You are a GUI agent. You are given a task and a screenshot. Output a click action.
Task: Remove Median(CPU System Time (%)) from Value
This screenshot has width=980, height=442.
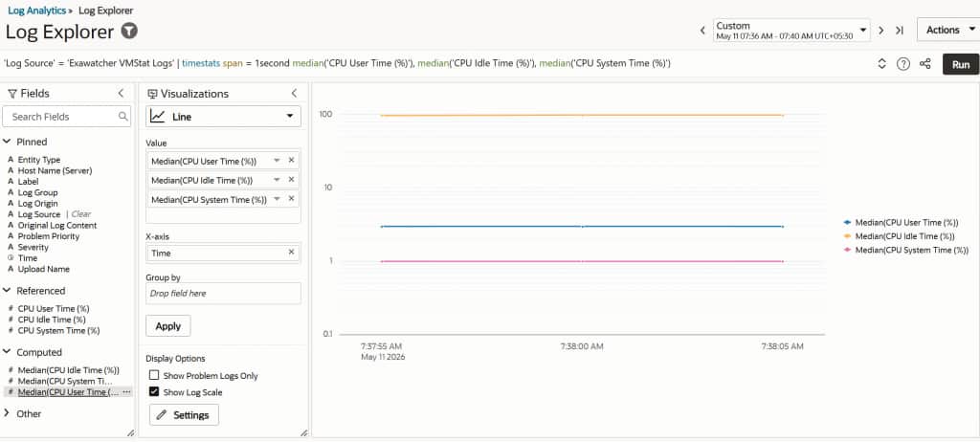(291, 199)
